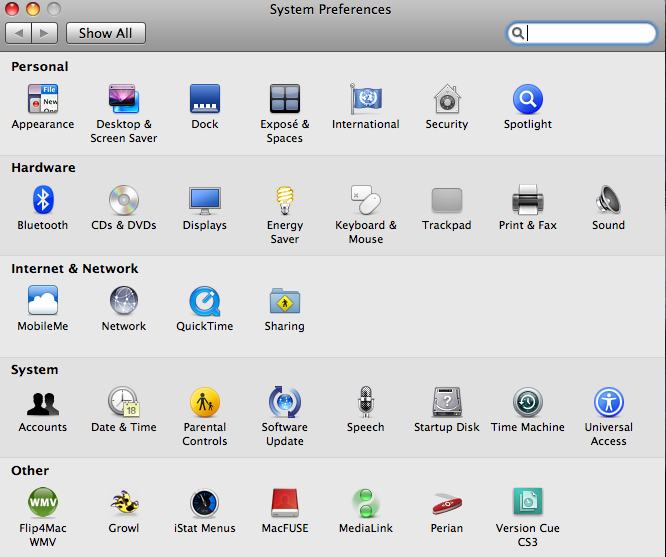Open Energy Saver light bulb icon
Viewport: 666px width, 557px height.
[285, 200]
